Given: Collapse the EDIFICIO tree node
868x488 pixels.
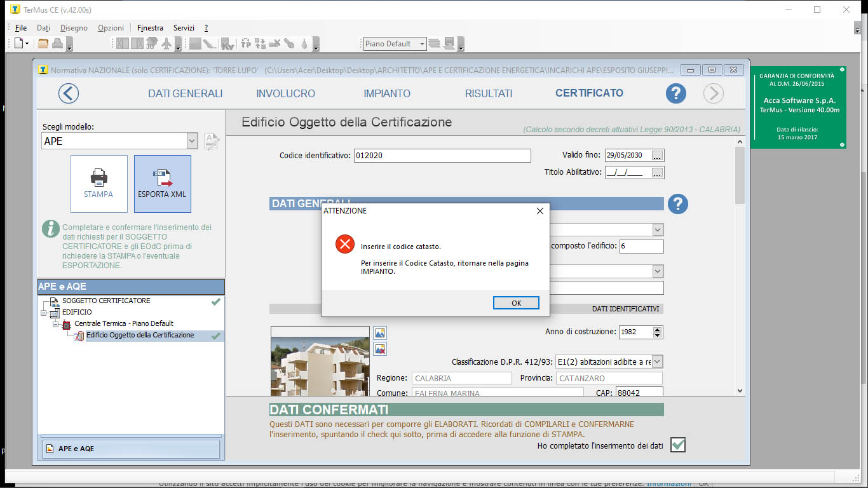Looking at the screenshot, I should tap(44, 313).
